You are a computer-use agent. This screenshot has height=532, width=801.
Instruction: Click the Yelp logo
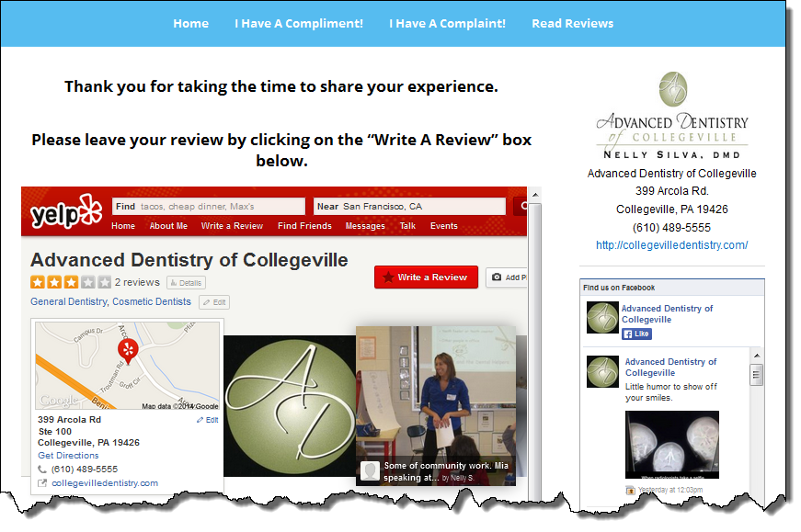pos(66,212)
